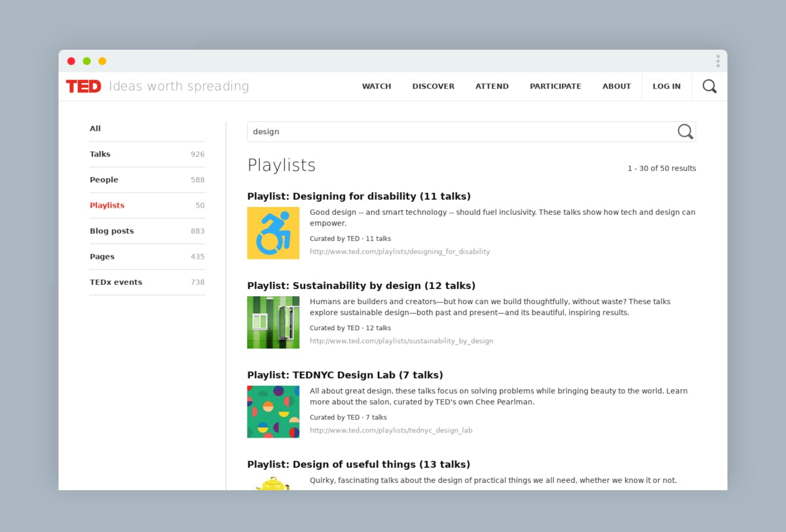Focus the search field containing "design"
Viewport: 786px width, 532px height.
click(x=472, y=132)
